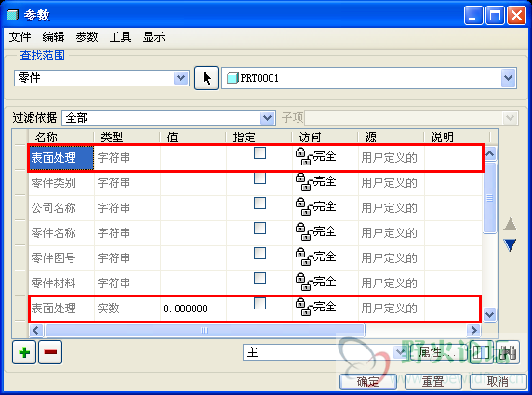
Task: Click the table columns setup icon
Action: point(481,352)
